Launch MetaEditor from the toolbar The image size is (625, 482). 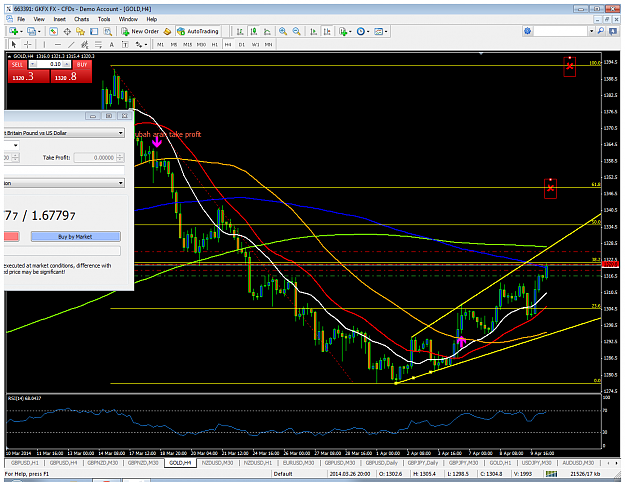167,31
